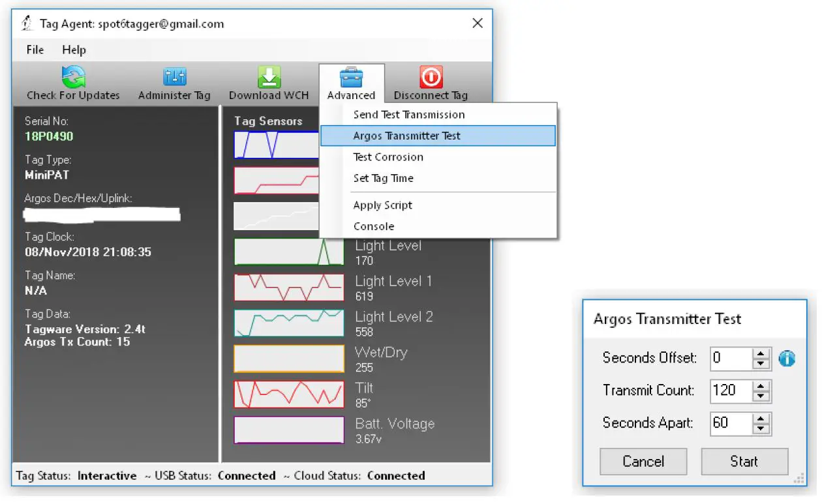Click the Light Level 1 value 619
The width and height of the screenshot is (822, 504).
pyautogui.click(x=364, y=297)
